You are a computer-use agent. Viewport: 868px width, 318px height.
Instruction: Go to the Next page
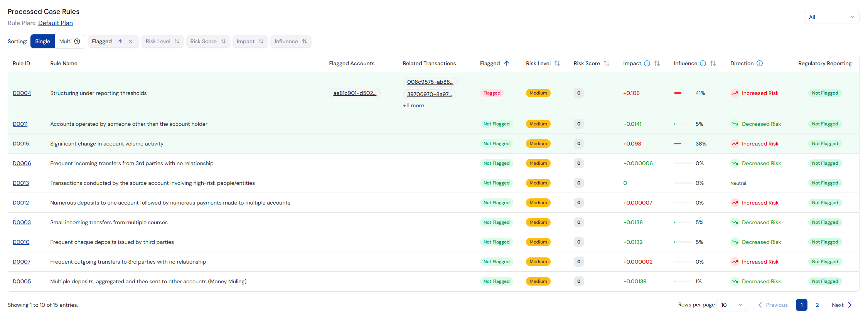tap(842, 305)
